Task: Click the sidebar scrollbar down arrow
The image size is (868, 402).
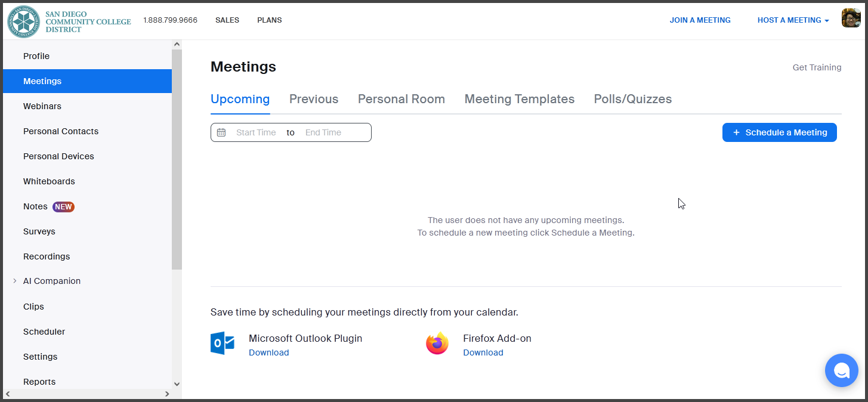Action: click(177, 384)
